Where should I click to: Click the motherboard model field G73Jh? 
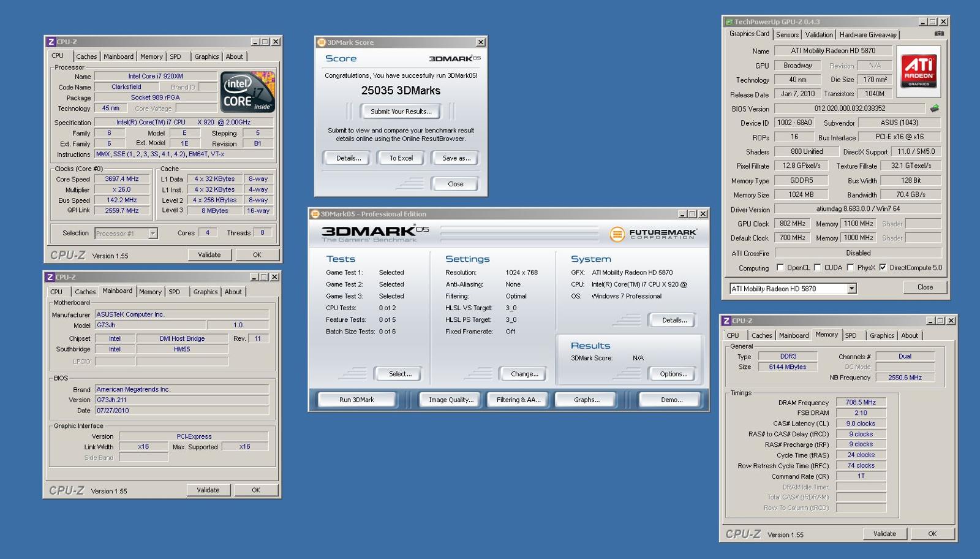151,325
